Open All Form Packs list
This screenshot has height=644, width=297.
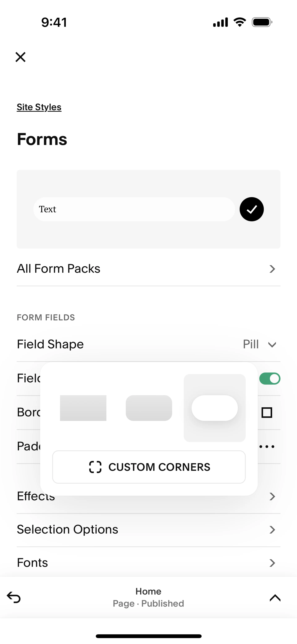coord(148,269)
